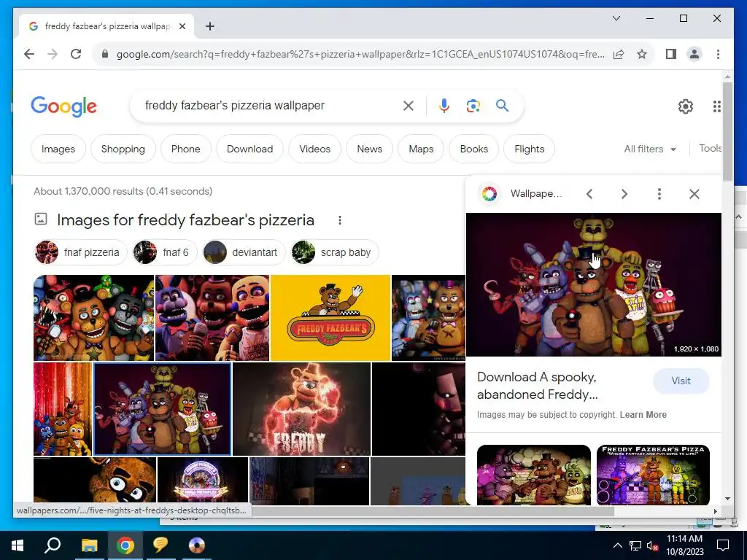Open Chrome tab search chevron
This screenshot has height=560, width=747.
pyautogui.click(x=616, y=18)
